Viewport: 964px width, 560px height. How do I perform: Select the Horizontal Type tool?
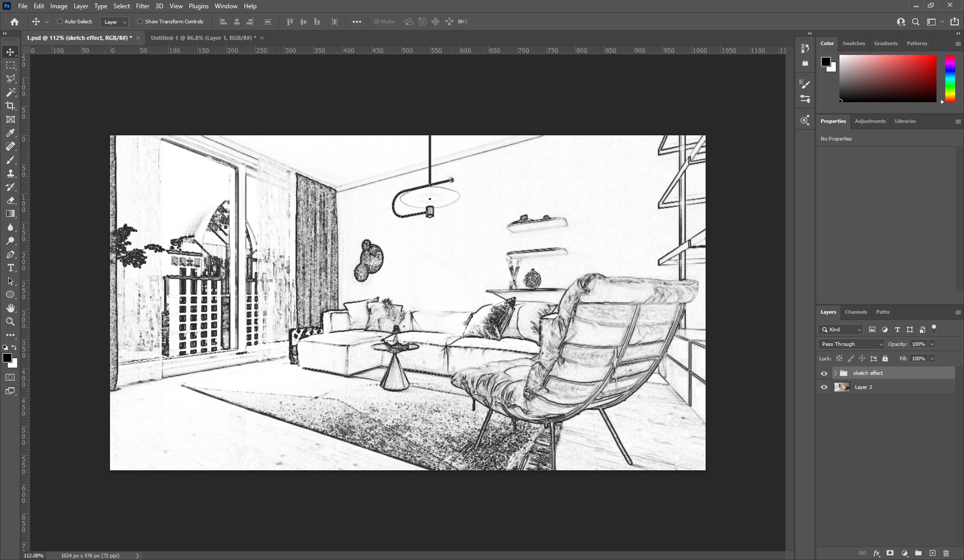click(10, 268)
